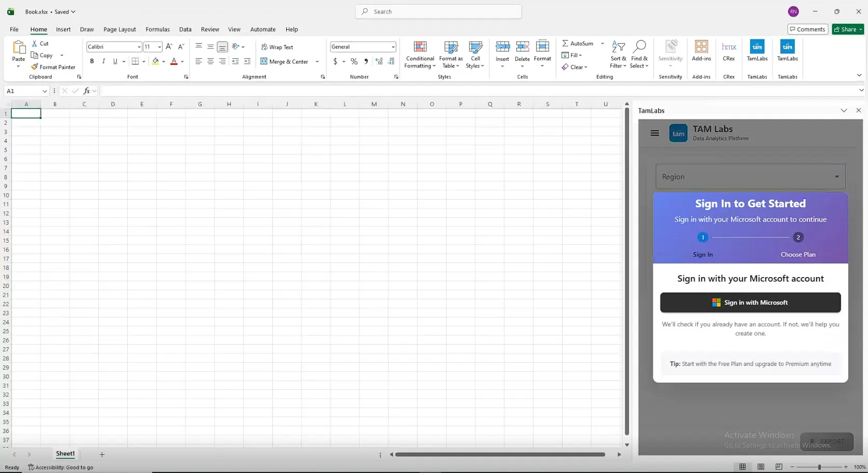Adjust the zoom slider in status bar
This screenshot has width=868, height=473.
tap(819, 467)
